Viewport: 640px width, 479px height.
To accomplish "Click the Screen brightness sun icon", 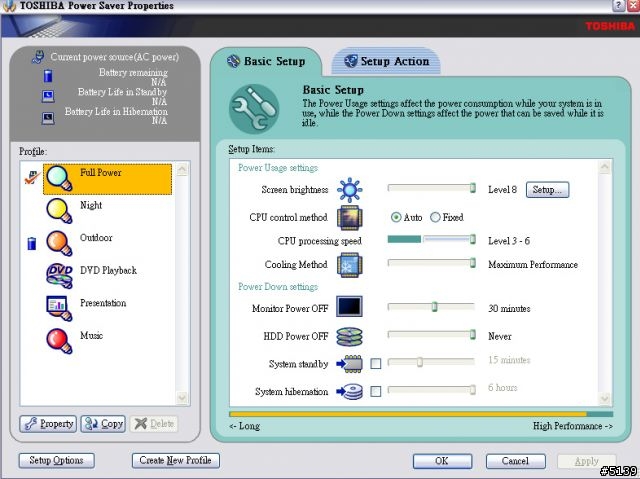I will 349,190.
